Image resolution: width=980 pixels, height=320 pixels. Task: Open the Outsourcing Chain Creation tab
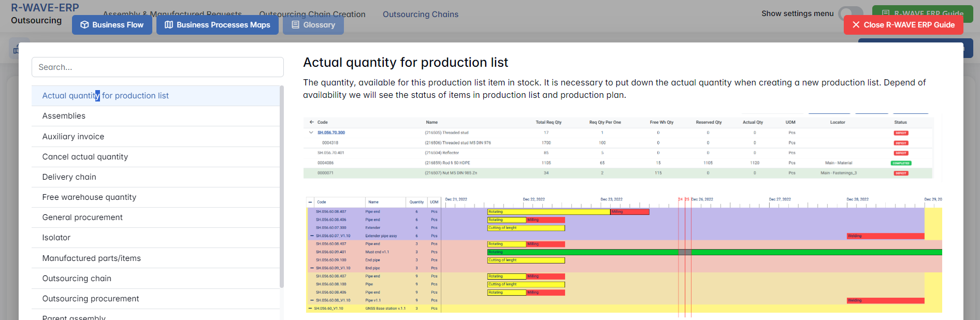point(312,14)
